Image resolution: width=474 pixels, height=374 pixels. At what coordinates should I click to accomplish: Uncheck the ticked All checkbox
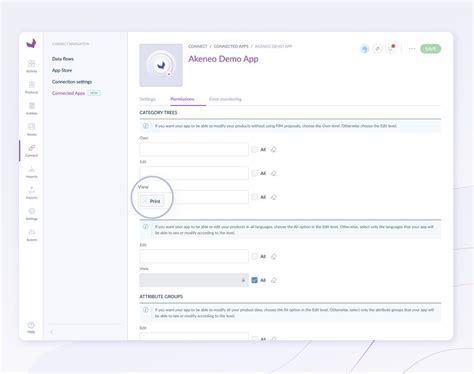click(x=254, y=280)
